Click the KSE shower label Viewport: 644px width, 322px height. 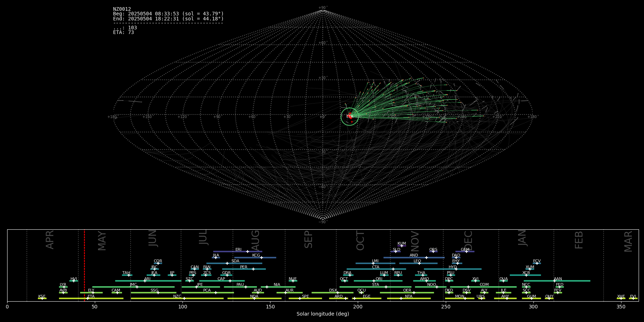click(x=42, y=297)
